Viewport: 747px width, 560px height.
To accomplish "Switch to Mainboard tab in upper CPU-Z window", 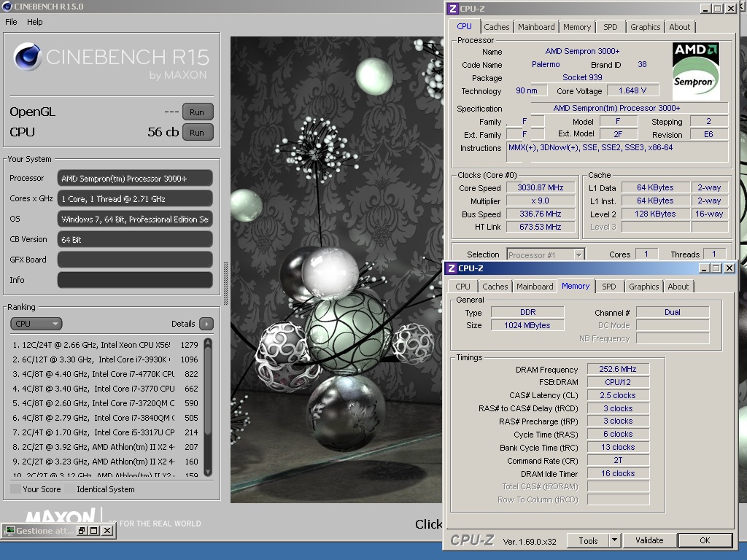I will point(536,27).
